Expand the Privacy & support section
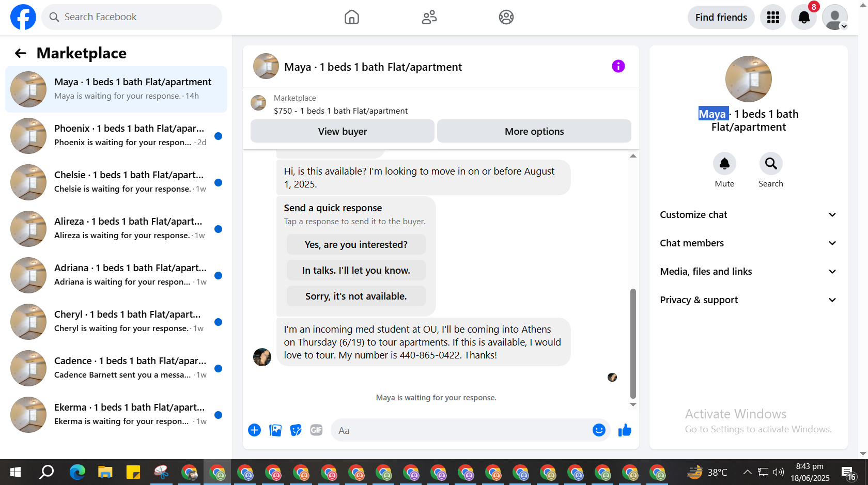Image resolution: width=868 pixels, height=485 pixels. (x=748, y=300)
